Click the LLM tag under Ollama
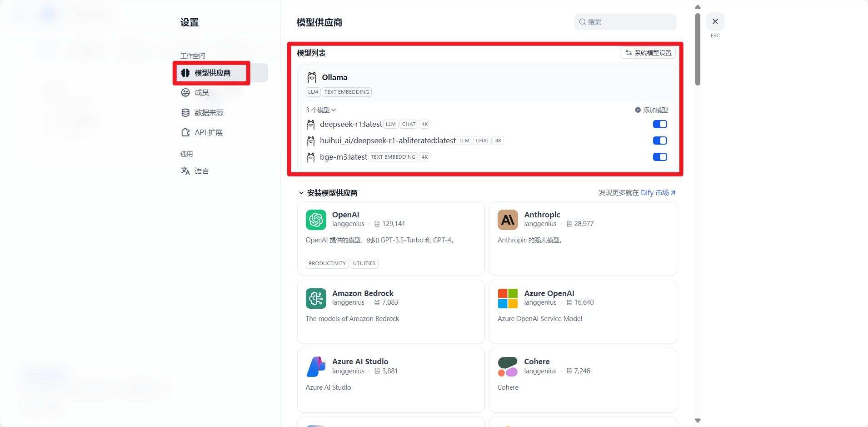The height and width of the screenshot is (427, 868). point(313,92)
